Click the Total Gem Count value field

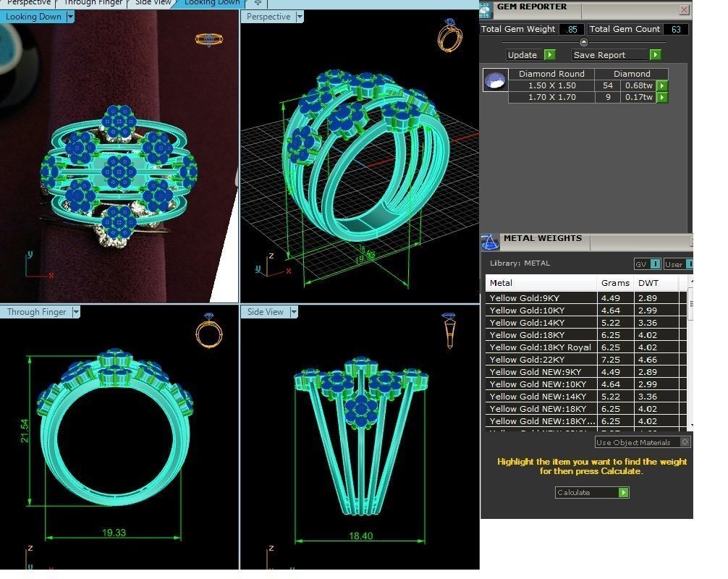point(676,29)
